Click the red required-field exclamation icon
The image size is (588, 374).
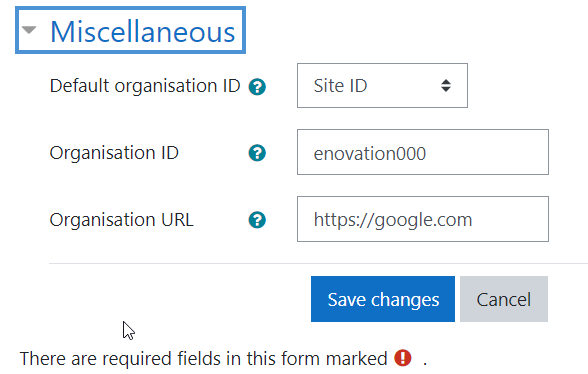pos(403,357)
